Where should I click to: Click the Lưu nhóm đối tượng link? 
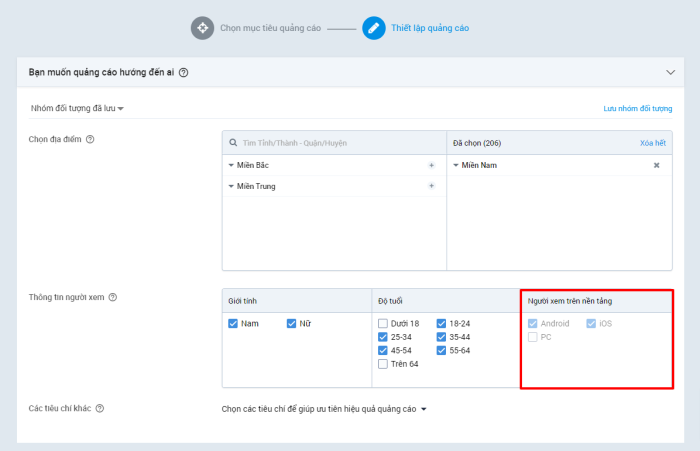[x=638, y=109]
